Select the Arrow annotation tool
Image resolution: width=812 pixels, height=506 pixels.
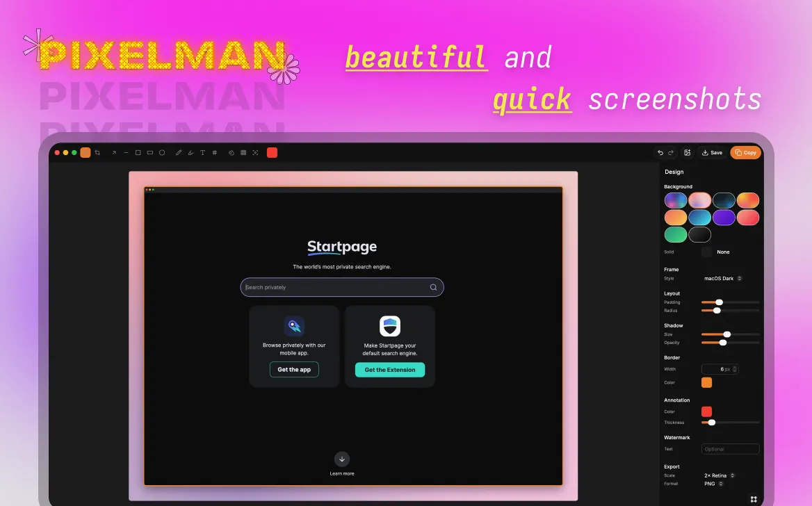[x=114, y=153]
